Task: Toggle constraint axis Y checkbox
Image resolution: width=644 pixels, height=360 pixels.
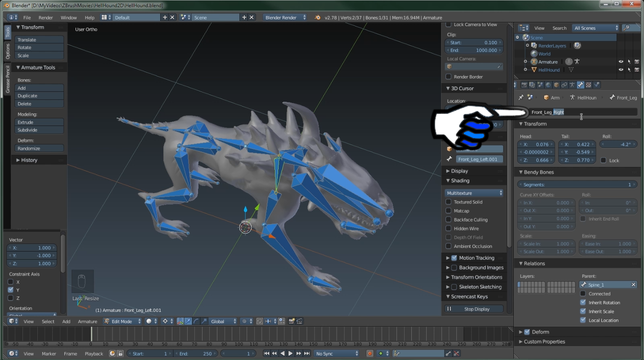Action: tap(10, 290)
